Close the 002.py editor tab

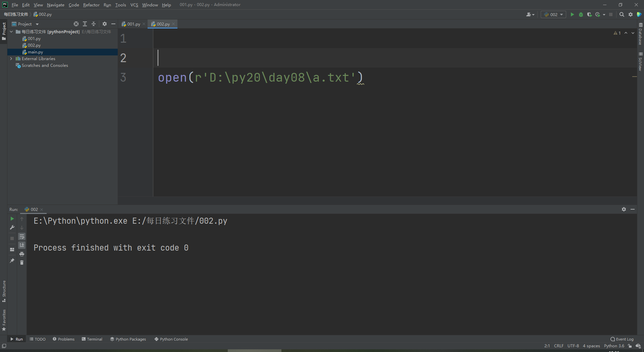pyautogui.click(x=173, y=24)
